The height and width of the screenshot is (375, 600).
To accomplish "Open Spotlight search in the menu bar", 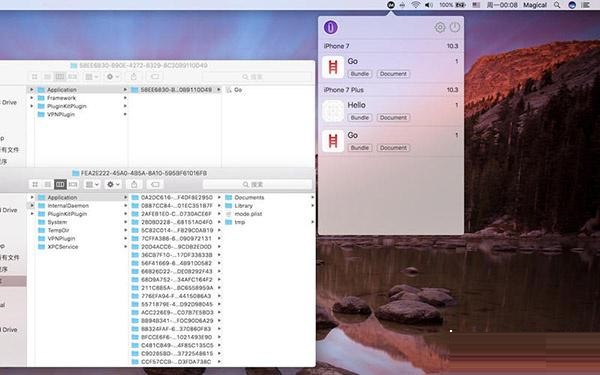I will click(557, 5).
